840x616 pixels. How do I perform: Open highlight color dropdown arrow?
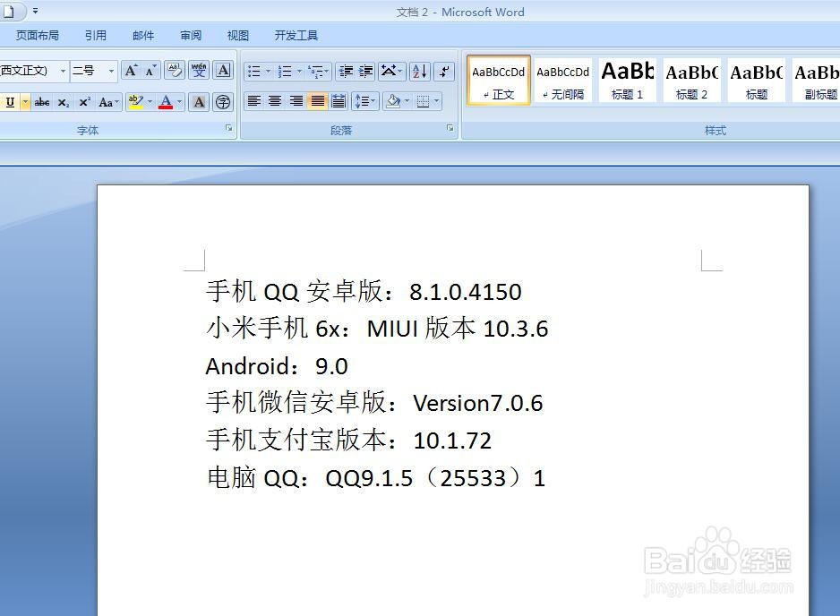150,102
